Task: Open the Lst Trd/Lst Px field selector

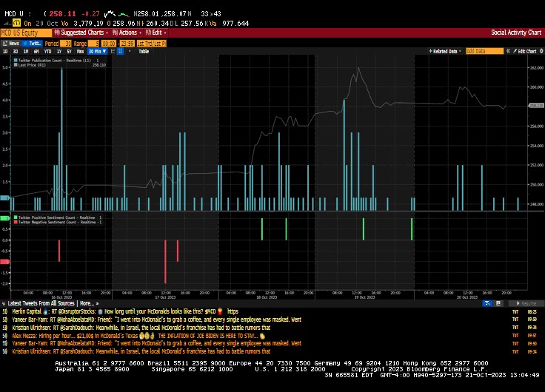Action: pos(152,44)
